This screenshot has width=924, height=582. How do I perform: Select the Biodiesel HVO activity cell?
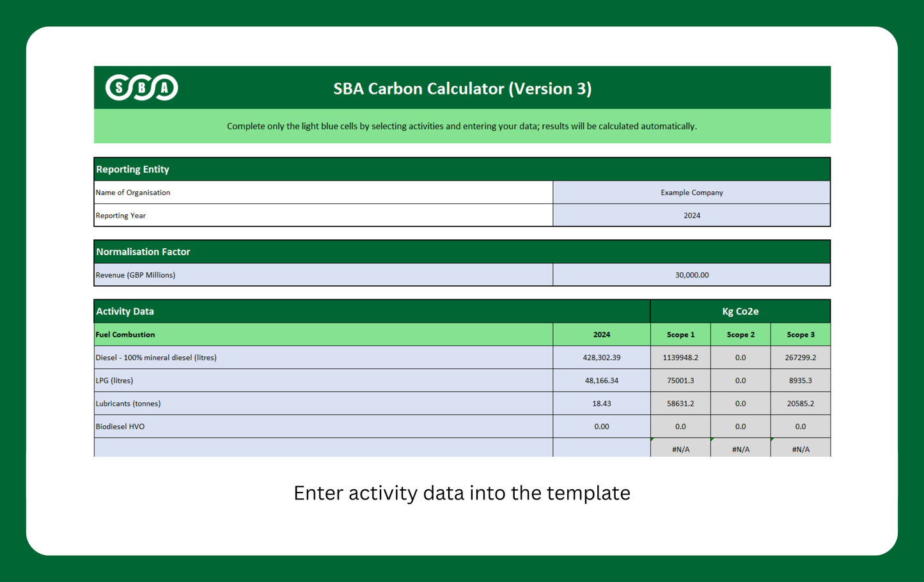(324, 427)
